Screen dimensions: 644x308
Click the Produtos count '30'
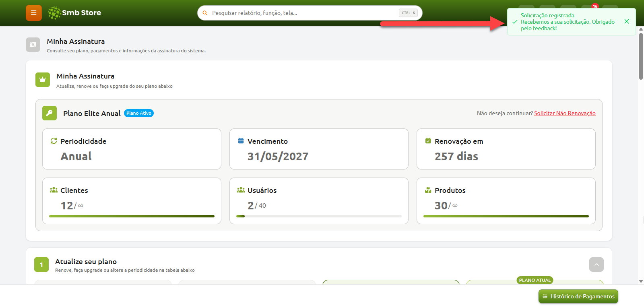pos(441,205)
